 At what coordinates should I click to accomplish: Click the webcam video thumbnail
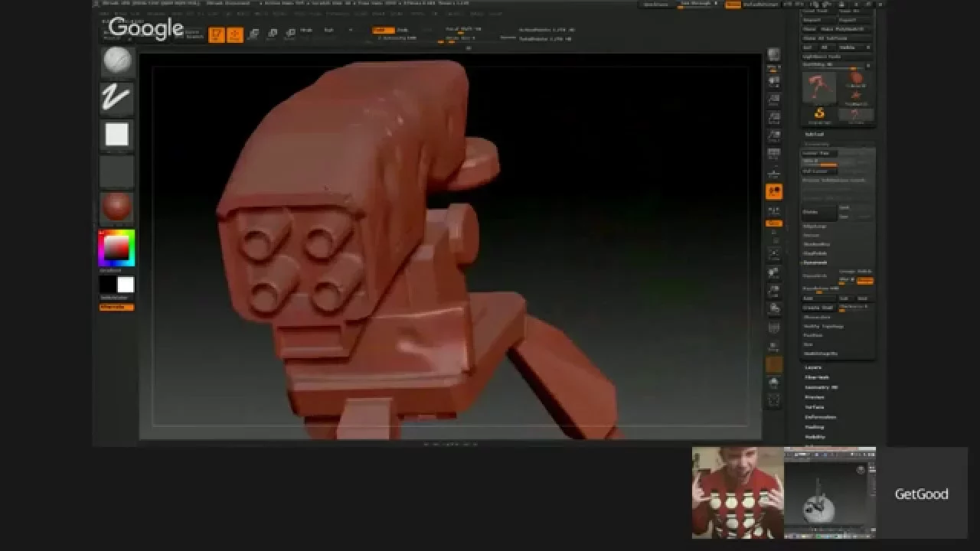(x=738, y=493)
